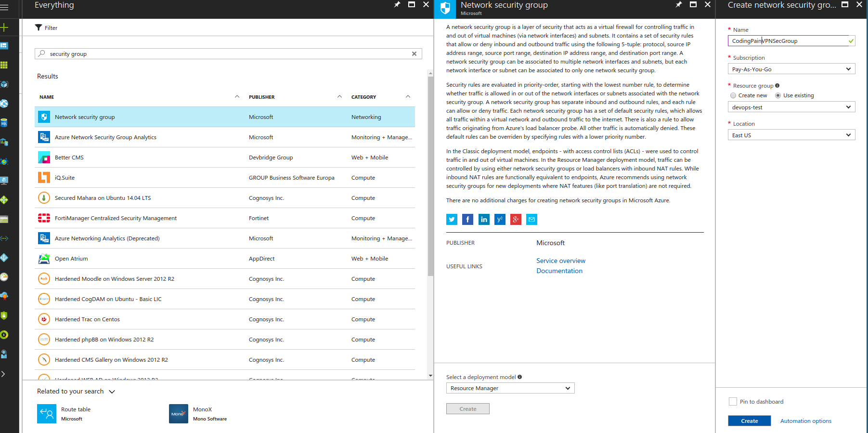Select the Use existing resource group radio
Viewport: 868px width, 433px height.
point(778,95)
